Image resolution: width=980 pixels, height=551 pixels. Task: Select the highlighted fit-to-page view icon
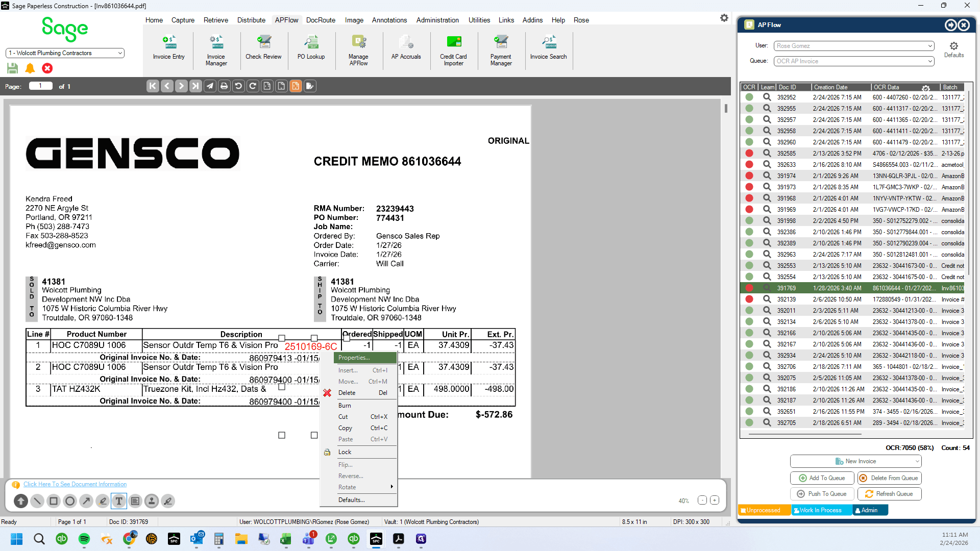[296, 86]
